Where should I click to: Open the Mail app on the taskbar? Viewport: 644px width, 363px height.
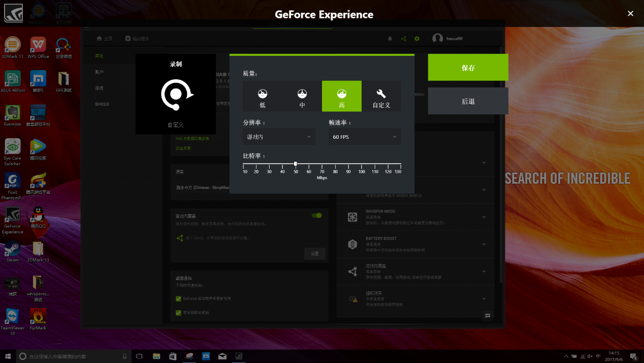(222, 356)
